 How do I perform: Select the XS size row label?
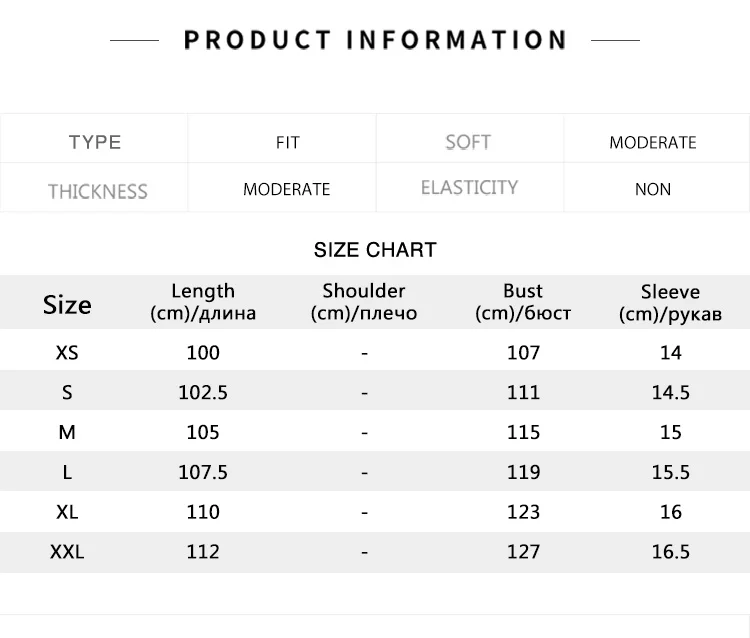click(67, 353)
